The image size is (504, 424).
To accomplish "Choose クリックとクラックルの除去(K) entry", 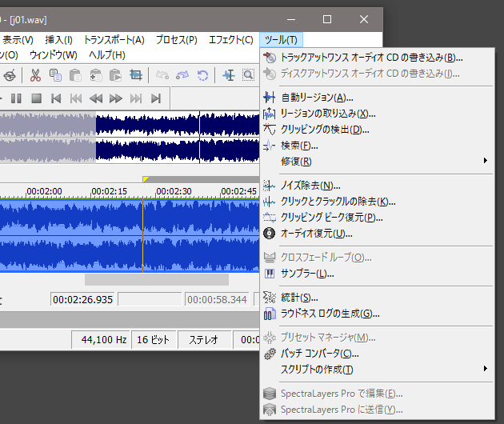I will (x=378, y=202).
